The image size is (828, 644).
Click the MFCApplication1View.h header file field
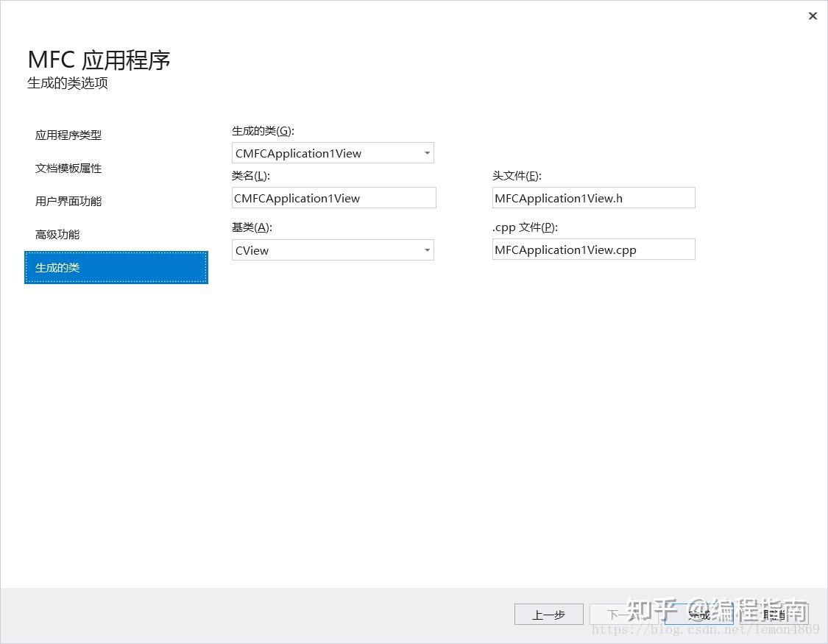click(593, 197)
